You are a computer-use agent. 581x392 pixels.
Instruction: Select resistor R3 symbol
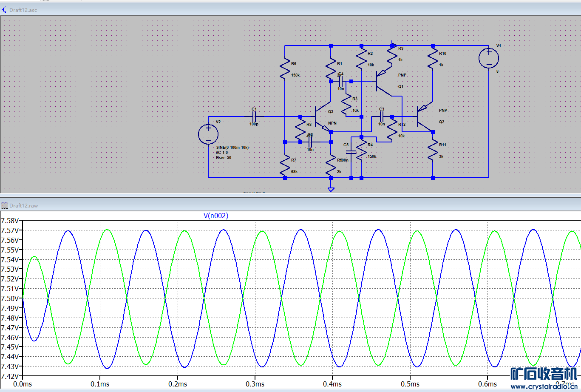tap(347, 104)
